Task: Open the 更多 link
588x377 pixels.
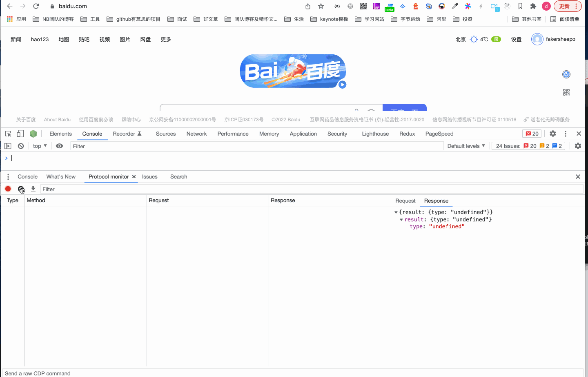Action: coord(166,39)
